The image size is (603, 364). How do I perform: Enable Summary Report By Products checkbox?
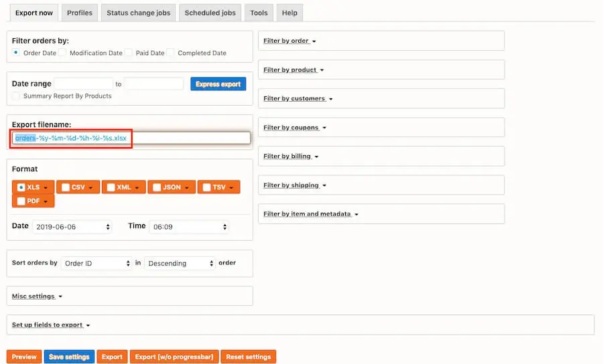click(16, 96)
